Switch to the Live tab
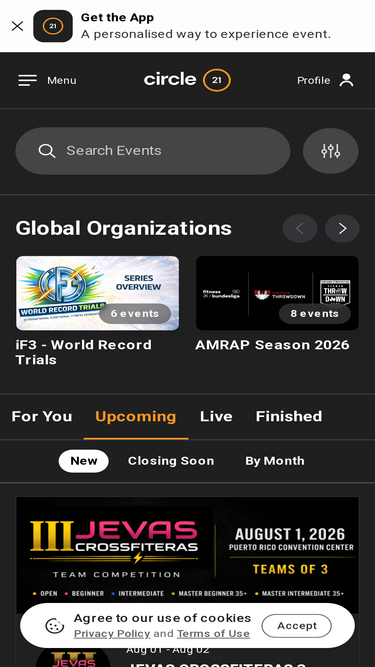Image resolution: width=375 pixels, height=667 pixels. 216,416
